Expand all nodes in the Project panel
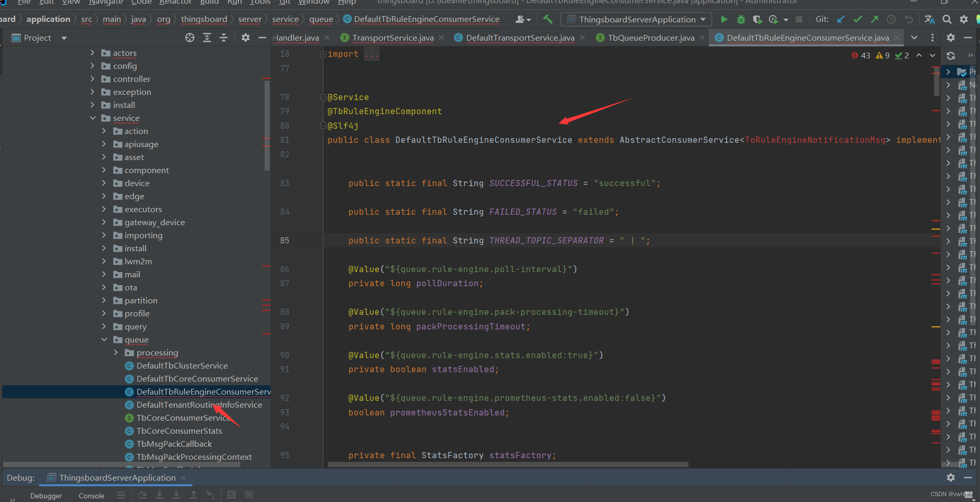This screenshot has width=980, height=502. tap(207, 38)
